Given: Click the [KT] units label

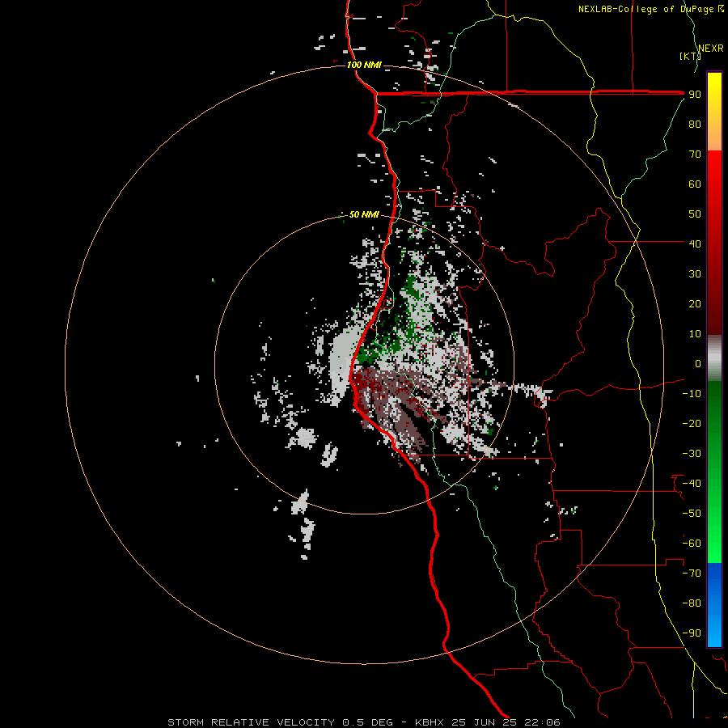Looking at the screenshot, I should pyautogui.click(x=690, y=56).
